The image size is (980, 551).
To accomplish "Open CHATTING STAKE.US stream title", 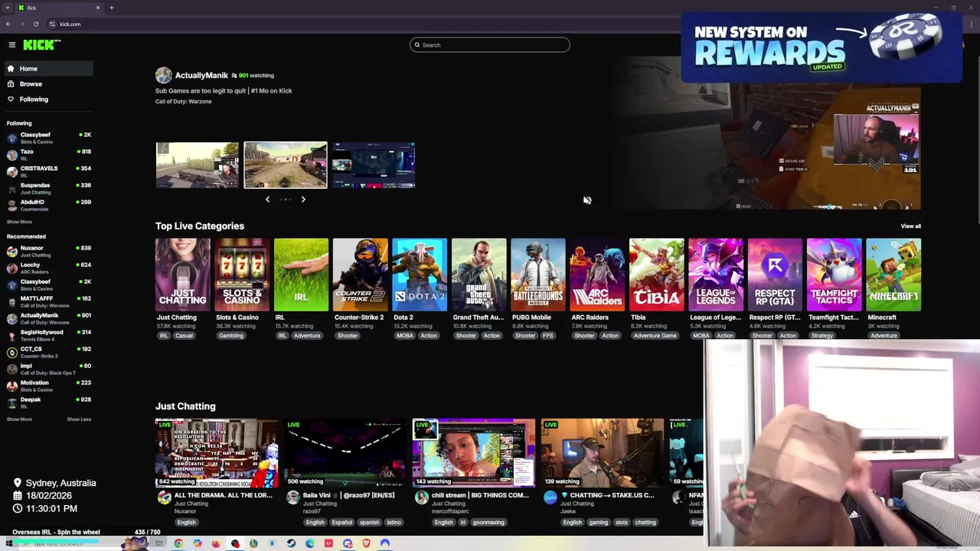I will coord(609,495).
